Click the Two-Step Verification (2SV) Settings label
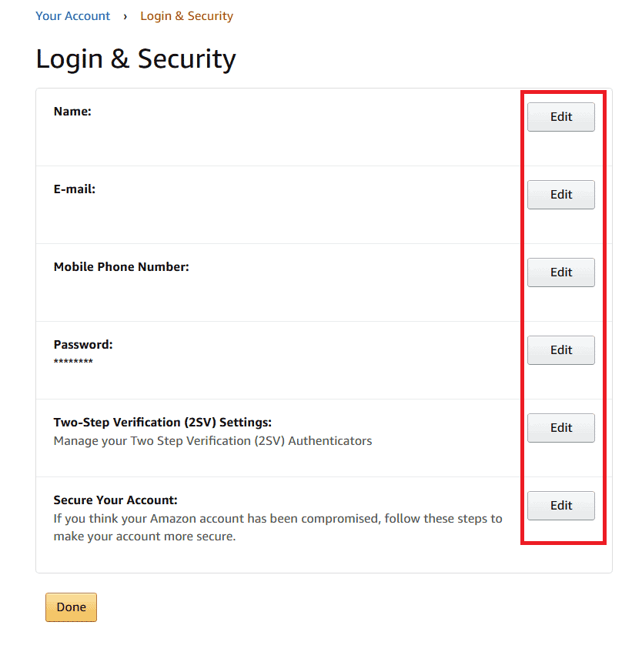This screenshot has width=632, height=672. [162, 422]
